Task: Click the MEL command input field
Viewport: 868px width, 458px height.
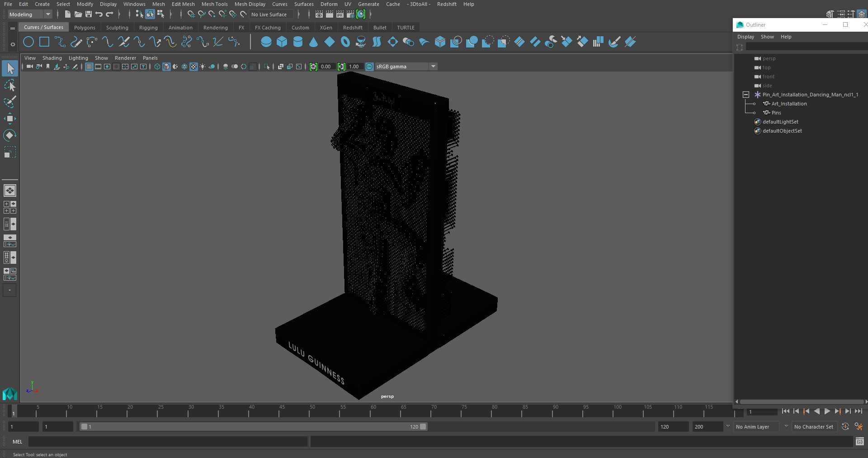Action: [x=168, y=441]
